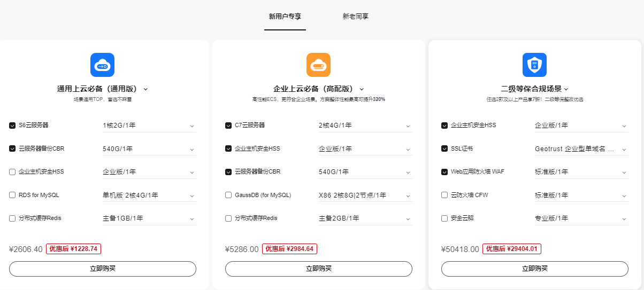Viewport: 644px width, 290px height.
Task: Check 分布式缓存Redis in the 高配版 card
Action: coord(228,218)
